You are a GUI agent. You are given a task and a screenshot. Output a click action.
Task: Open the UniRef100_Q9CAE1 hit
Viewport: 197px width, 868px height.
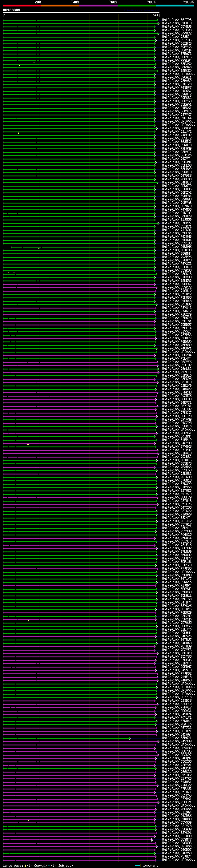coord(177,78)
